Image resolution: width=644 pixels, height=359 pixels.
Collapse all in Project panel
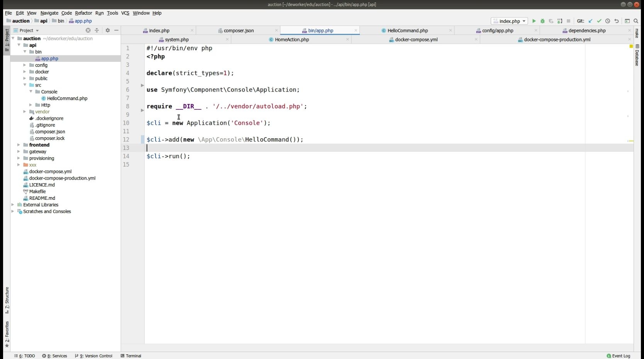[97, 30]
